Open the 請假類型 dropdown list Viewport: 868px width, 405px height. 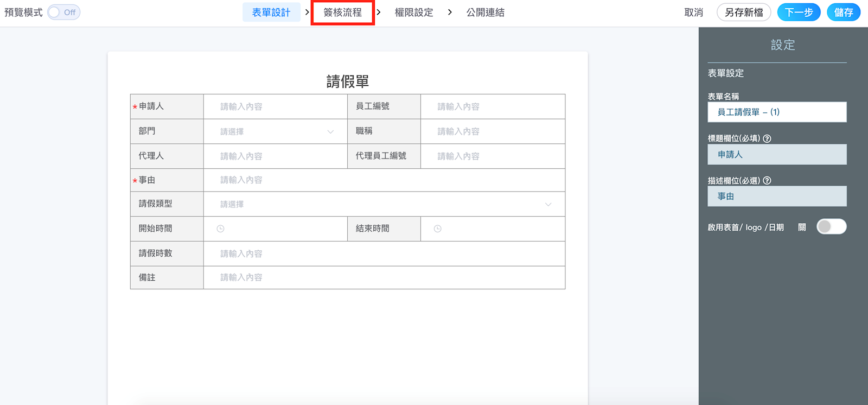[384, 205]
